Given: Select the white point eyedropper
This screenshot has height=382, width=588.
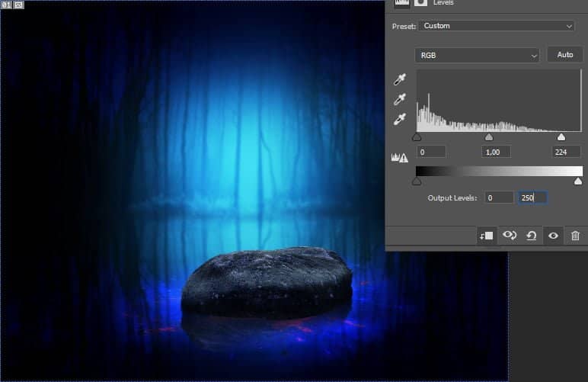Looking at the screenshot, I should point(400,119).
